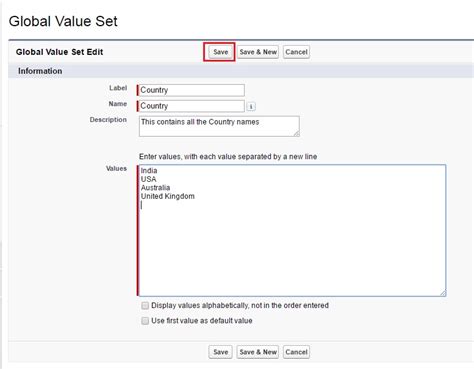Click the India line in Values
This screenshot has width=474, height=369.
coord(149,171)
